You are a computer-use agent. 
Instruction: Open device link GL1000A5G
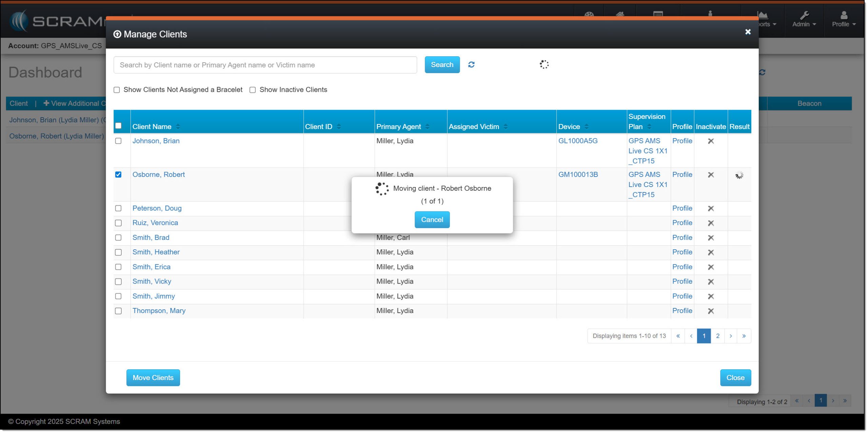click(578, 141)
